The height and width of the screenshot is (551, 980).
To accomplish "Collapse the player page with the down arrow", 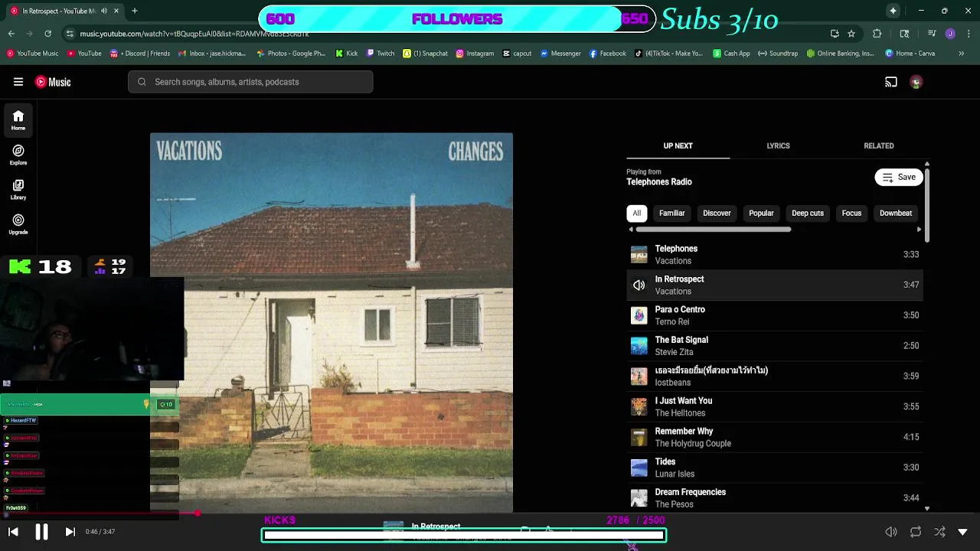I will pos(963,532).
